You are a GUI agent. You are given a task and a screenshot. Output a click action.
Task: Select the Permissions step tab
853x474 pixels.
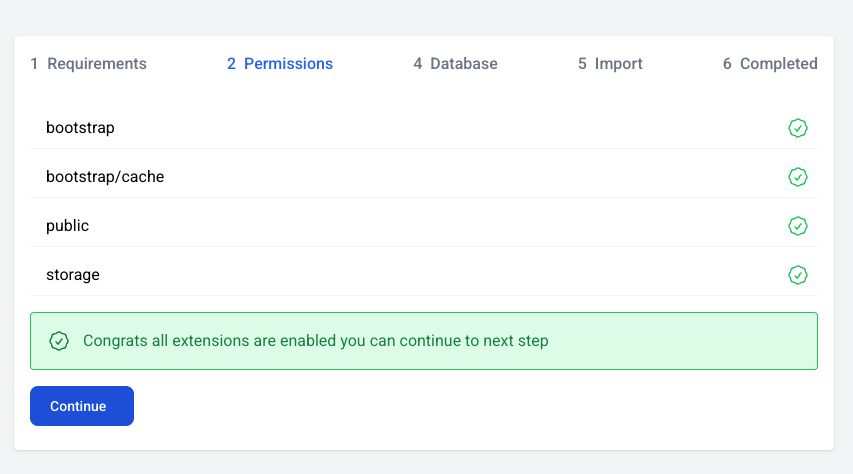(280, 64)
